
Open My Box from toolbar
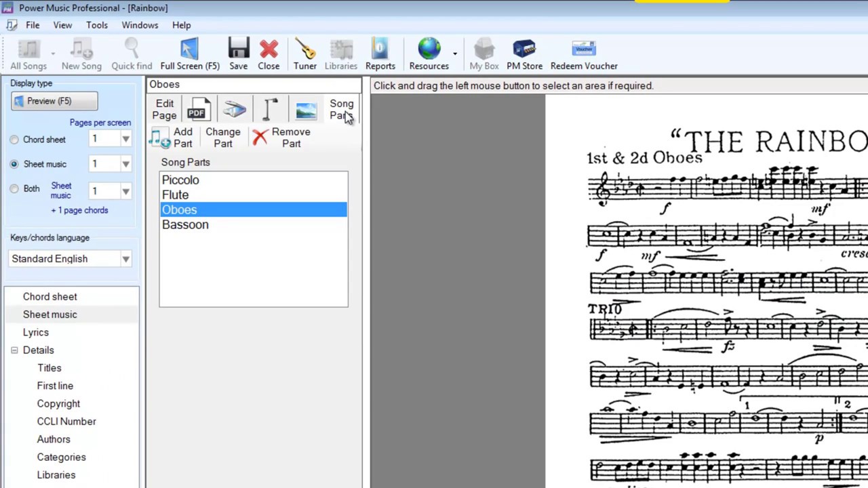(x=484, y=54)
